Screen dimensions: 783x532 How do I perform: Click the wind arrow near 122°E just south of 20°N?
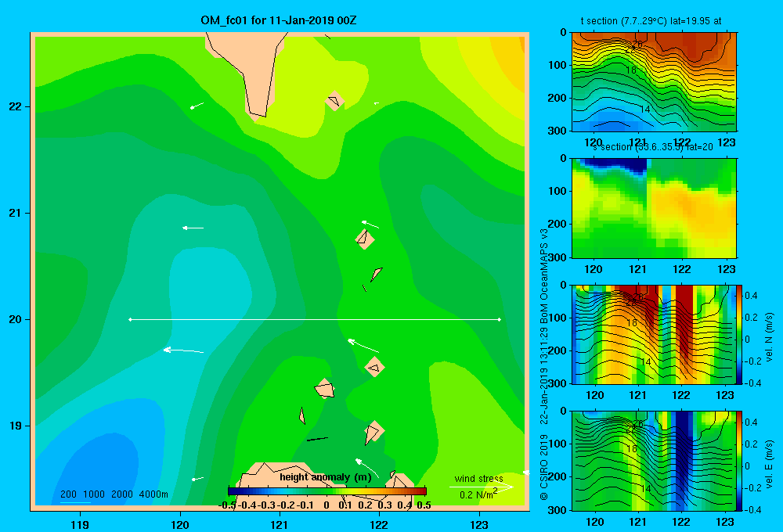click(x=363, y=345)
